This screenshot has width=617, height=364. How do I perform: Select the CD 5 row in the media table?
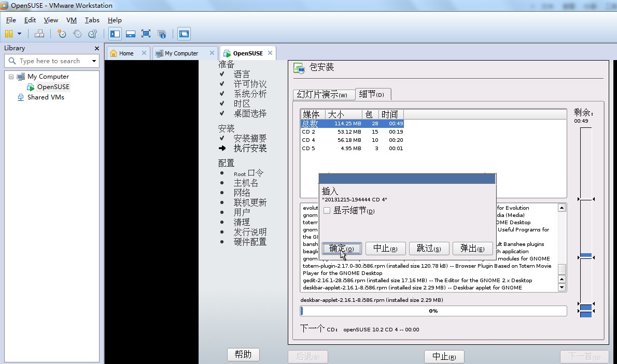point(352,148)
